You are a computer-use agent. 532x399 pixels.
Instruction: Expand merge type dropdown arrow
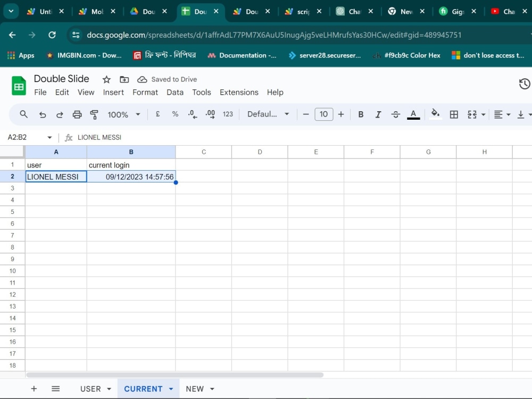pyautogui.click(x=483, y=115)
